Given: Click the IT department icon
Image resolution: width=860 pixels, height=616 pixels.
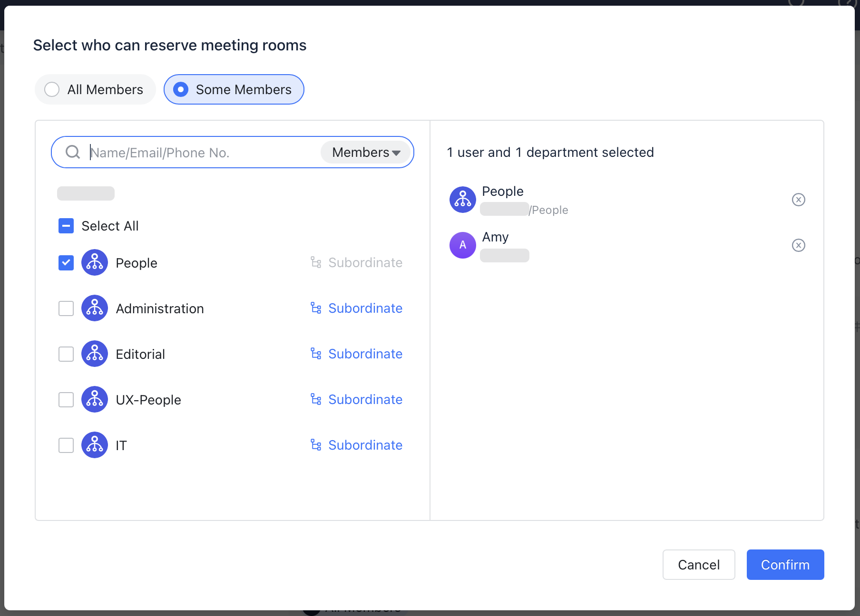Looking at the screenshot, I should click(95, 445).
